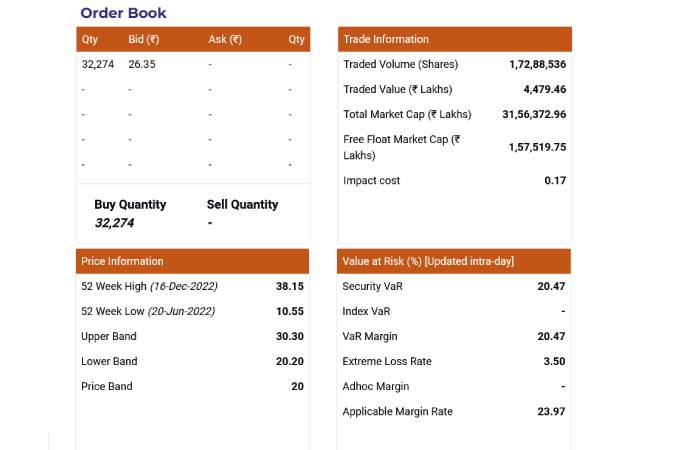Select the 26.35 bid price
Image resolution: width=700 pixels, height=450 pixels.
[x=142, y=64]
